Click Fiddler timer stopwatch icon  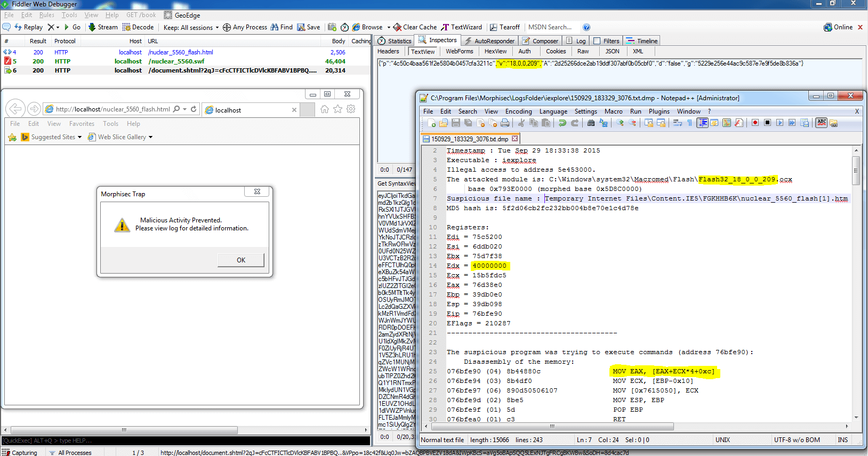coord(344,27)
